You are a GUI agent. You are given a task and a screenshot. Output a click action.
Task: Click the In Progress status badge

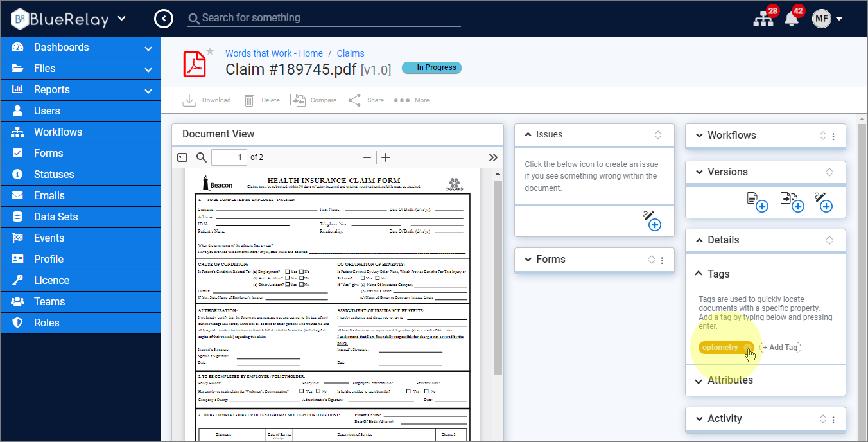click(431, 67)
